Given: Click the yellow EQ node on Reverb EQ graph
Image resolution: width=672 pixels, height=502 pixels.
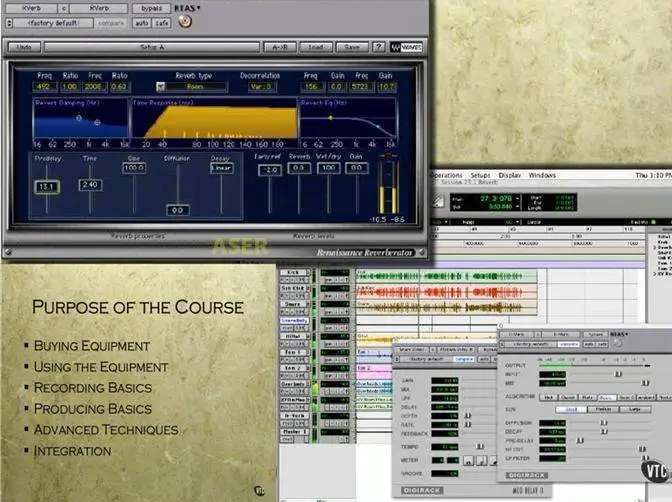Looking at the screenshot, I should (x=330, y=117).
